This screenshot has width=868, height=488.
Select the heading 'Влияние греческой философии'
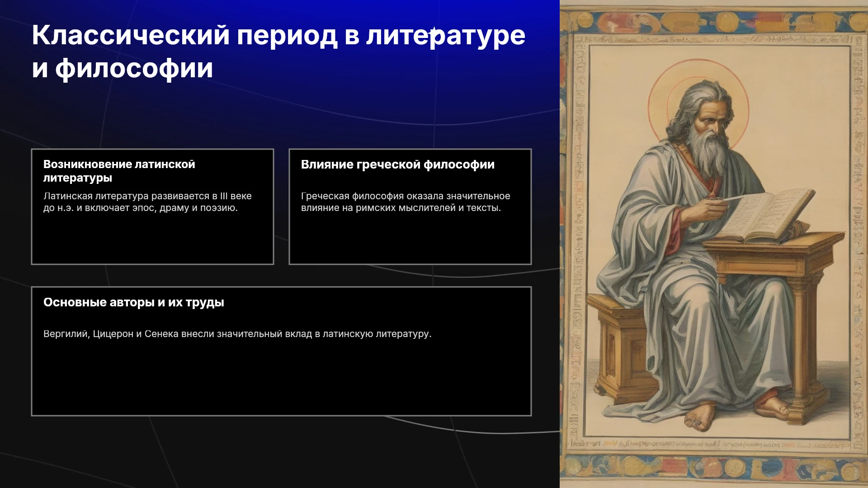[398, 164]
